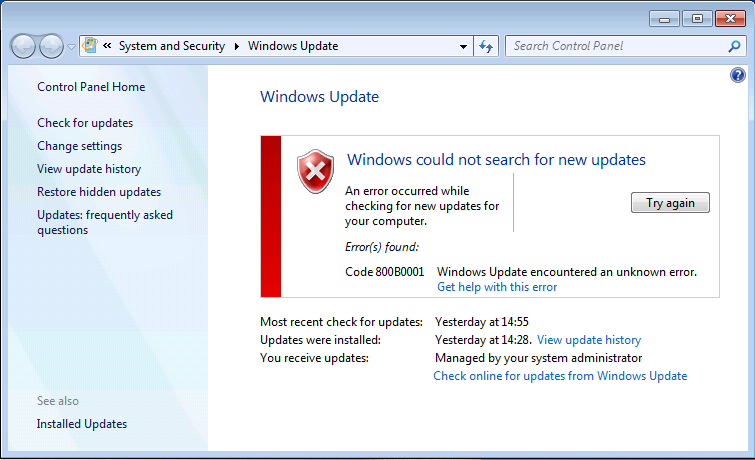Click 'Managed by your system administrator' text
Viewport: 755px width, 460px height.
coord(538,358)
